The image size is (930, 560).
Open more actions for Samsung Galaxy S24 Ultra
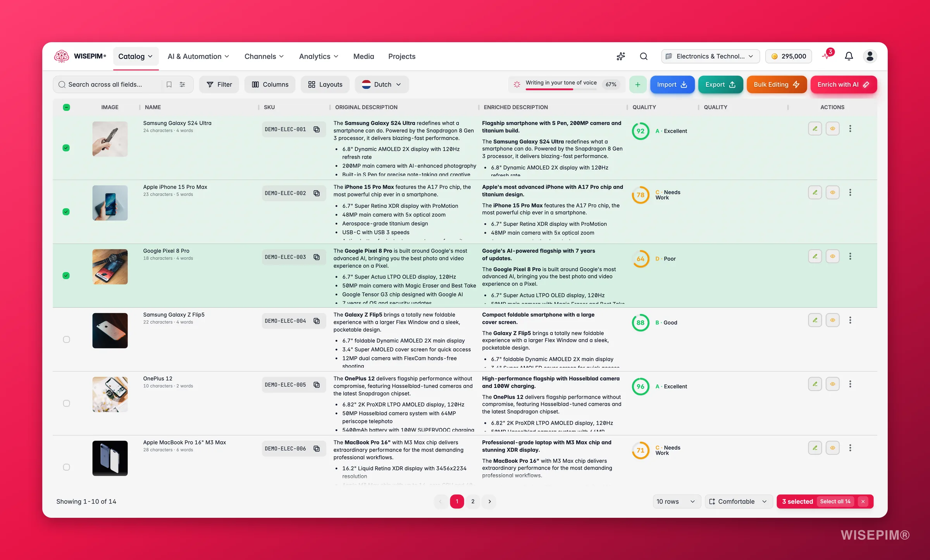[x=850, y=129]
